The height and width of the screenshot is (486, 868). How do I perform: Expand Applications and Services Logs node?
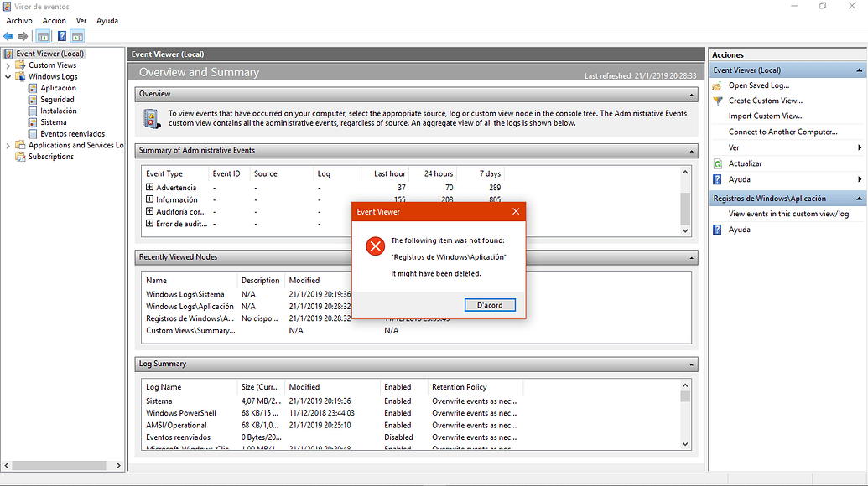tap(8, 146)
